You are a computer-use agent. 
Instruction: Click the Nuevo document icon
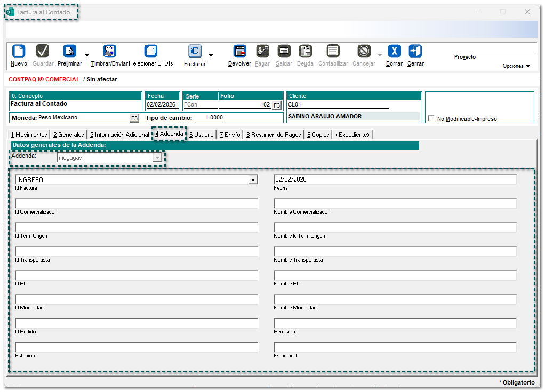pyautogui.click(x=19, y=51)
